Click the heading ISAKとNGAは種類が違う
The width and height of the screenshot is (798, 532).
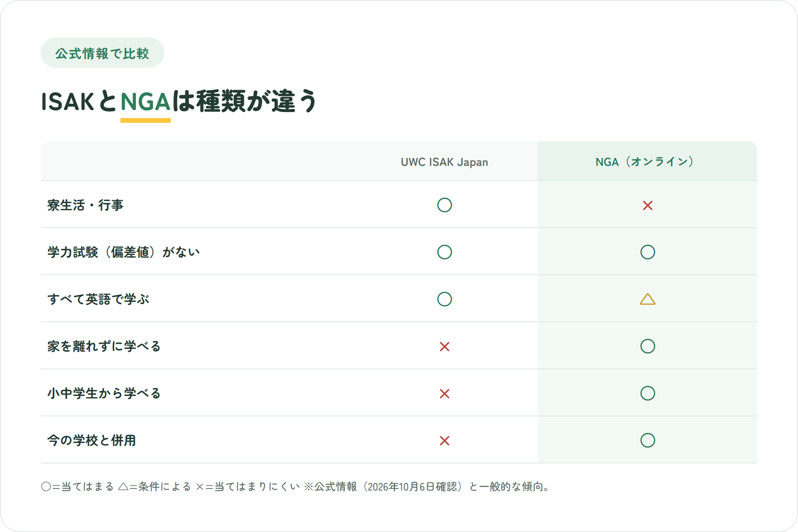(179, 101)
